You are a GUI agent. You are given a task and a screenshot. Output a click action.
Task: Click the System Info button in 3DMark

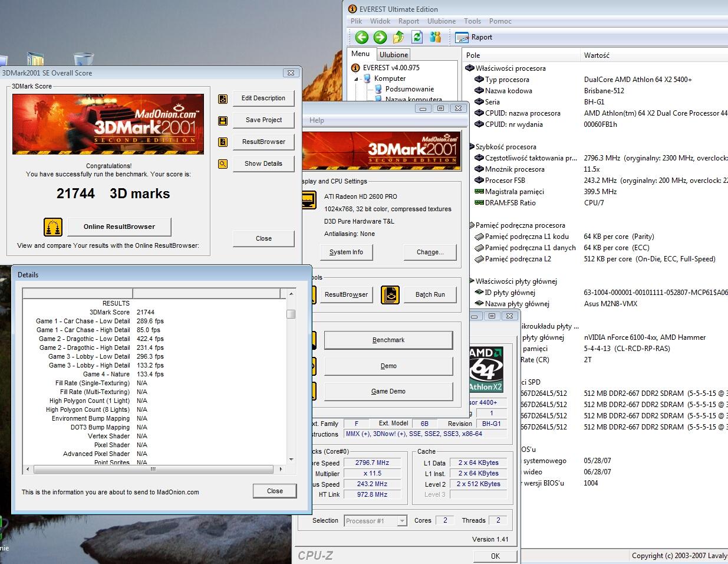click(x=346, y=253)
